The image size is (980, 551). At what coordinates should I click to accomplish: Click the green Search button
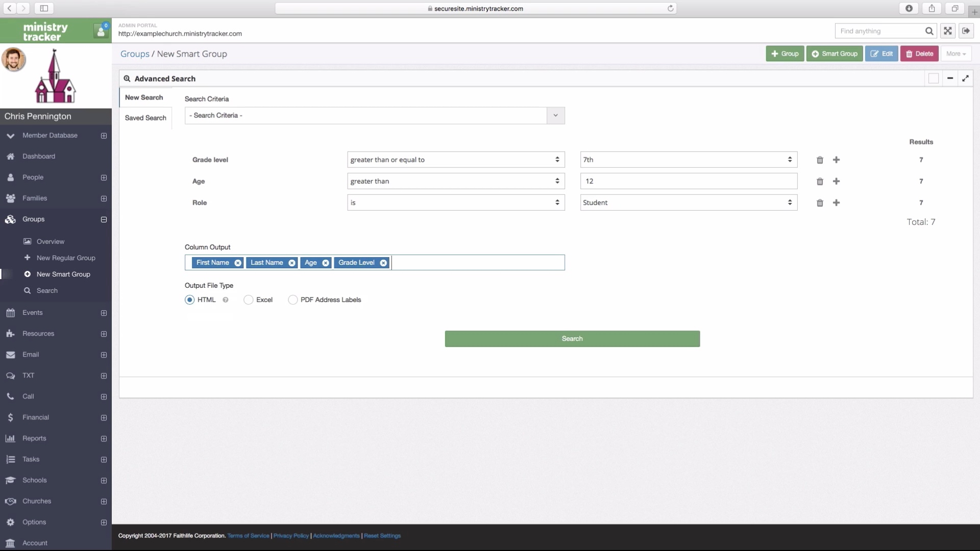(x=572, y=338)
